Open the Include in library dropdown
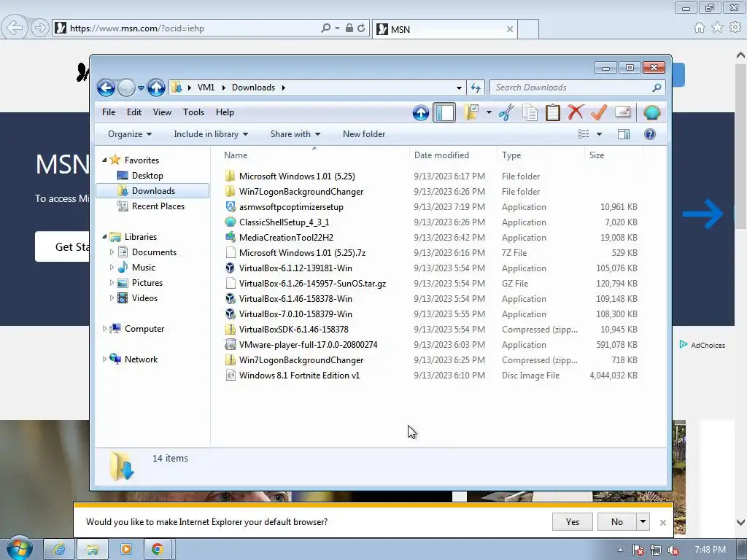The height and width of the screenshot is (560, 747). pos(211,134)
